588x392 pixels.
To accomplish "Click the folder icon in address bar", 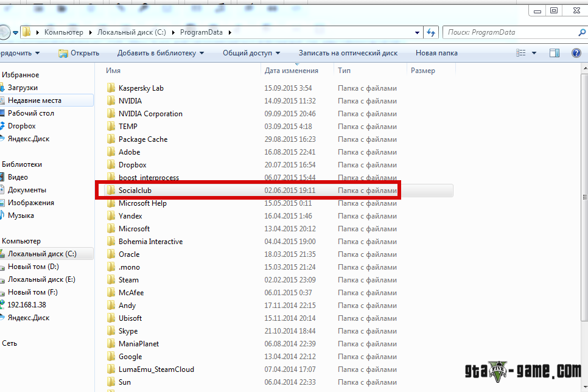I will (x=26, y=32).
